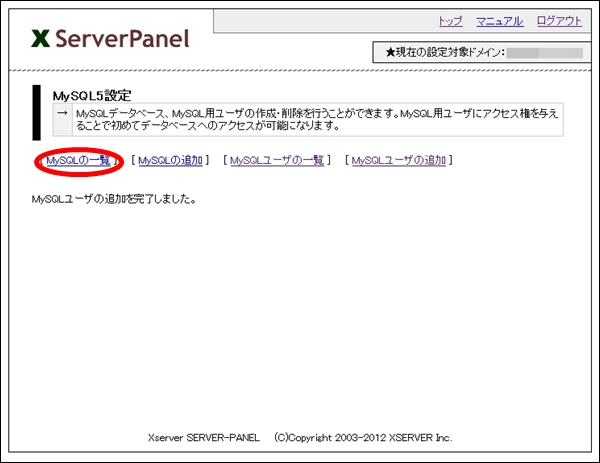The height and width of the screenshot is (463, 600).
Task: Open the MySQLユーザの追加 link
Action: 399,160
